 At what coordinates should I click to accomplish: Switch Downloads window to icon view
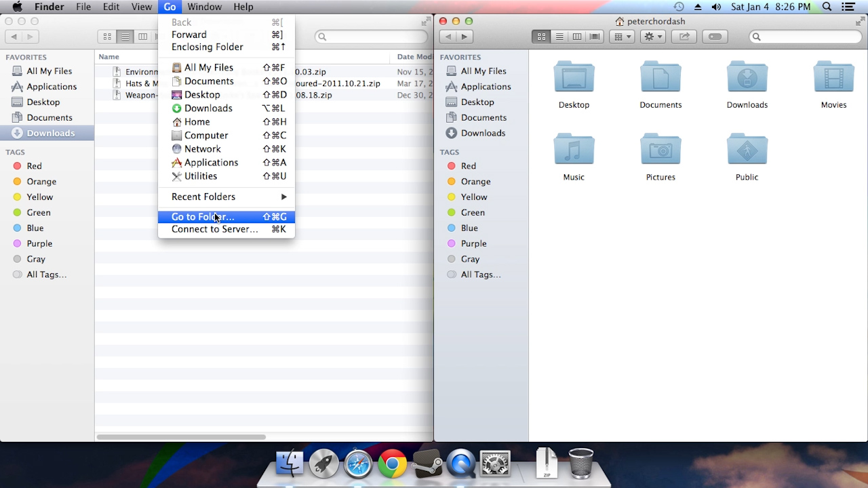(107, 37)
